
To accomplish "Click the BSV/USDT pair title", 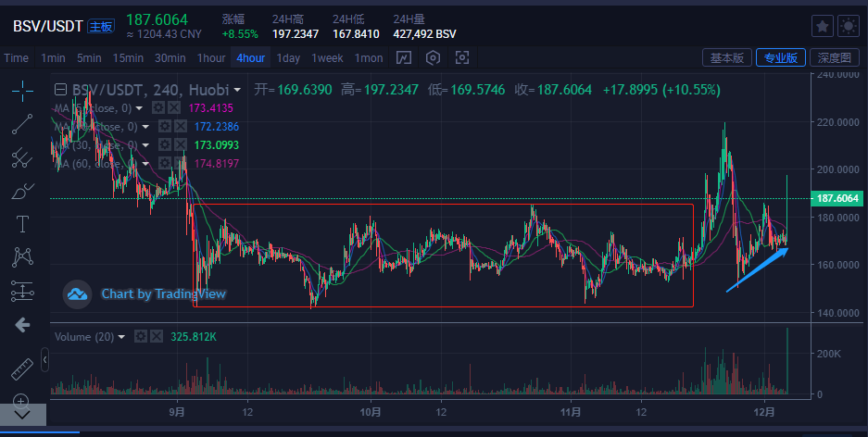I will click(47, 26).
